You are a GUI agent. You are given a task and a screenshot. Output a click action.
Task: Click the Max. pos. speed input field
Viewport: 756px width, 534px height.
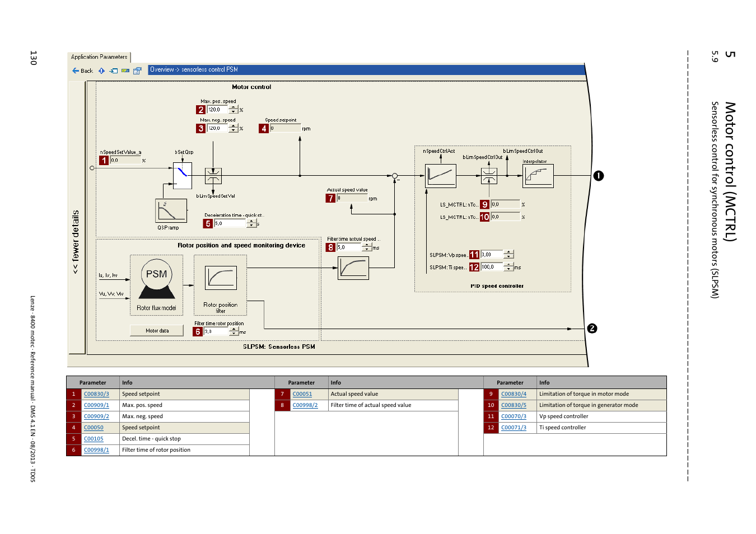pyautogui.click(x=218, y=110)
